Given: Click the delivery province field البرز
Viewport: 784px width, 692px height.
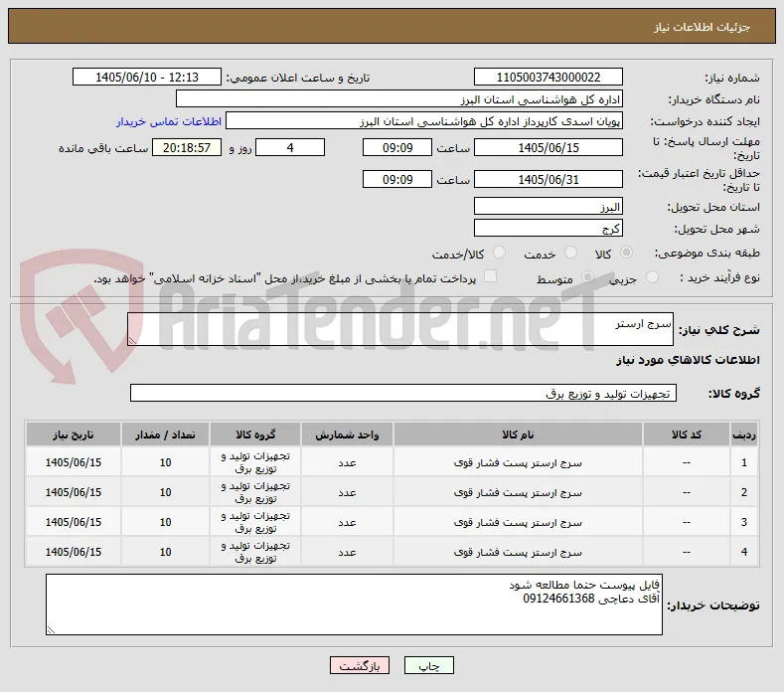Looking at the screenshot, I should [x=548, y=206].
